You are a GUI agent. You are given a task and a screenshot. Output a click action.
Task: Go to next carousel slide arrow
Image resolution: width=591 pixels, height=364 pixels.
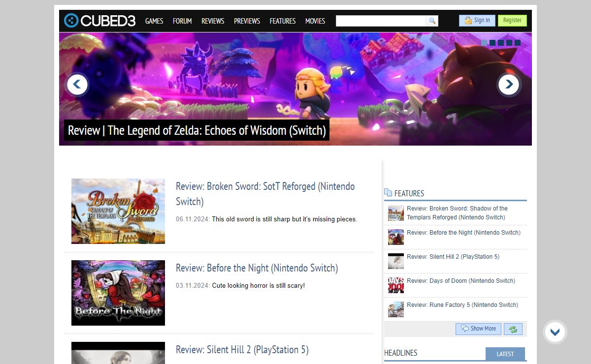point(509,85)
